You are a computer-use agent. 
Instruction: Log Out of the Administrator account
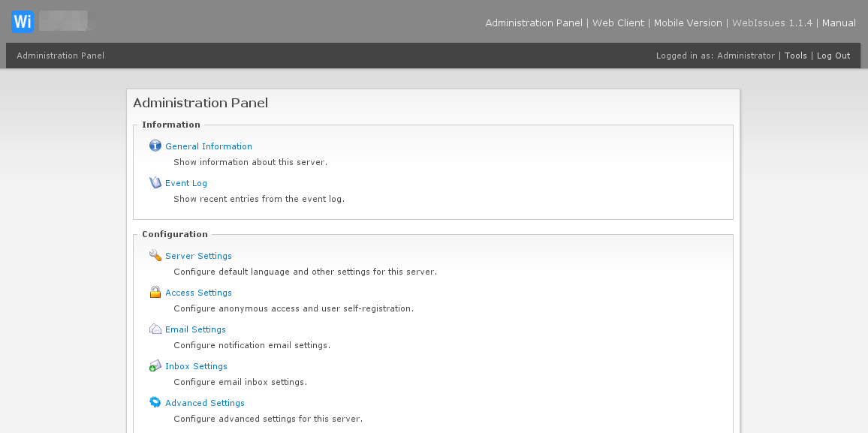pos(833,56)
